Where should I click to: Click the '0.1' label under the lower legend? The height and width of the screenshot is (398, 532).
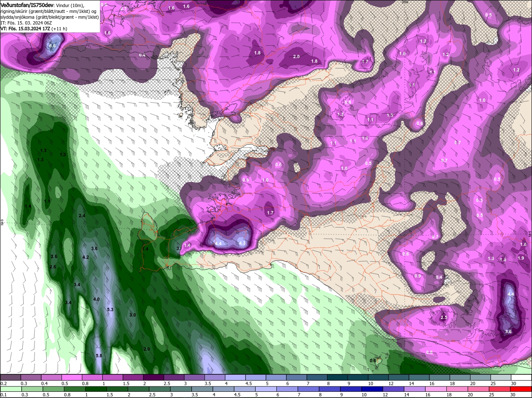[3, 395]
